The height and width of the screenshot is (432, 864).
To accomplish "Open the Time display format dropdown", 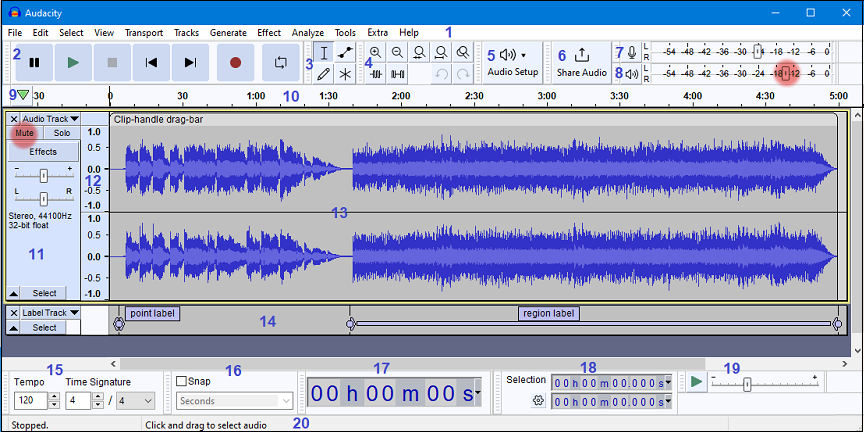I will point(477,393).
